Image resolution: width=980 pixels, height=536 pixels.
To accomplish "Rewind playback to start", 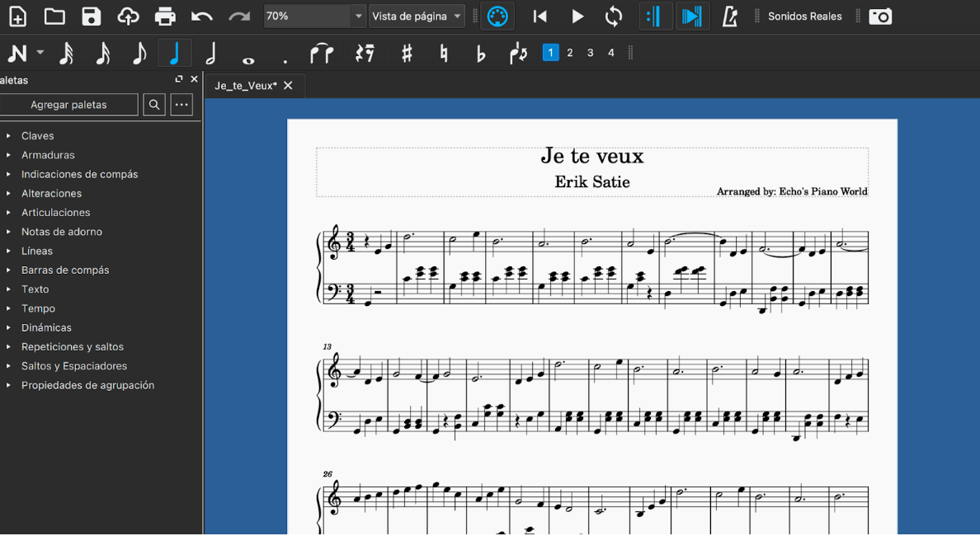I will (x=540, y=16).
